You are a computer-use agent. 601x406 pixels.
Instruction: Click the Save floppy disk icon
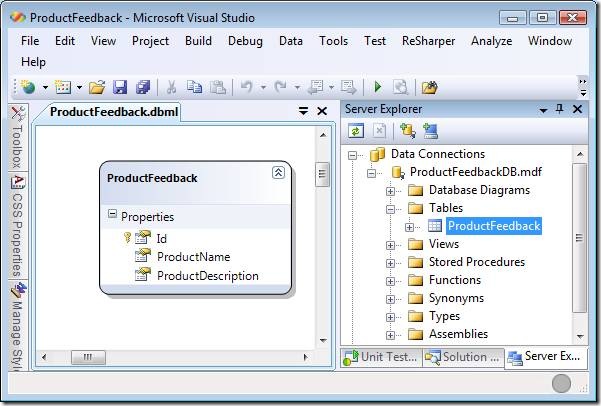tap(120, 87)
